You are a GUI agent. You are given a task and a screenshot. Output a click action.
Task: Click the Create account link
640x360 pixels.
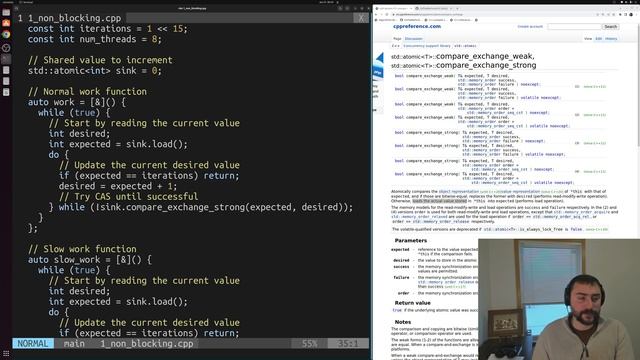pyautogui.click(x=530, y=27)
